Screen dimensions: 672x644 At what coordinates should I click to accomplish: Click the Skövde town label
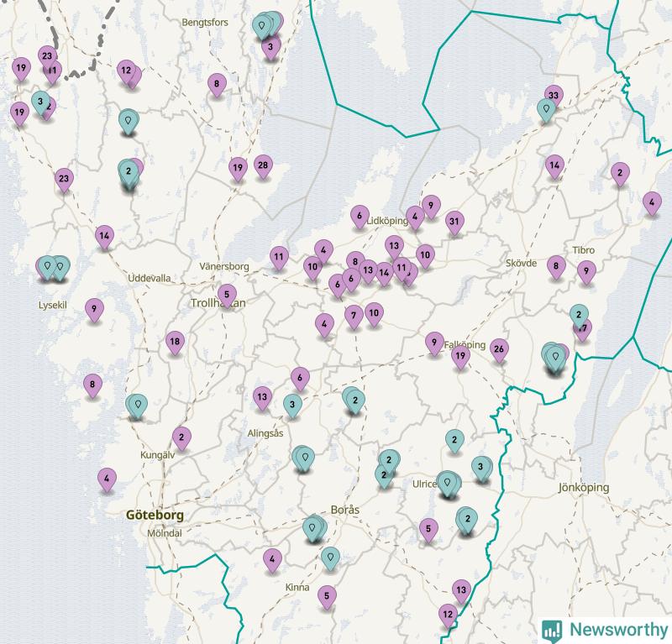pos(521,263)
